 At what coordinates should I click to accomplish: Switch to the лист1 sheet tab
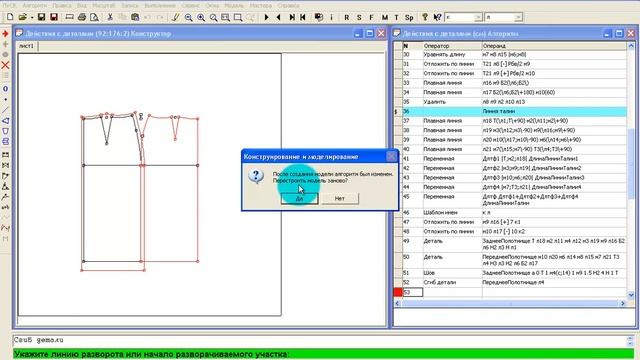(x=27, y=46)
